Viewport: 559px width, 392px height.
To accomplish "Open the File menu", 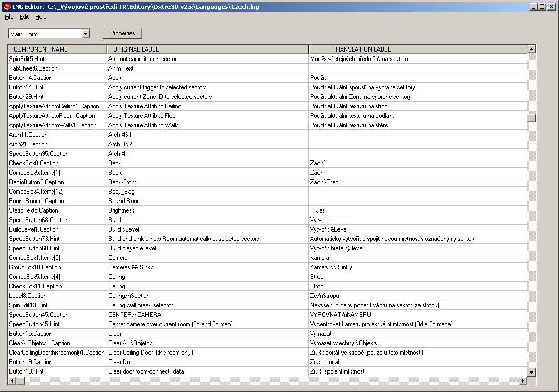I will pos(9,17).
